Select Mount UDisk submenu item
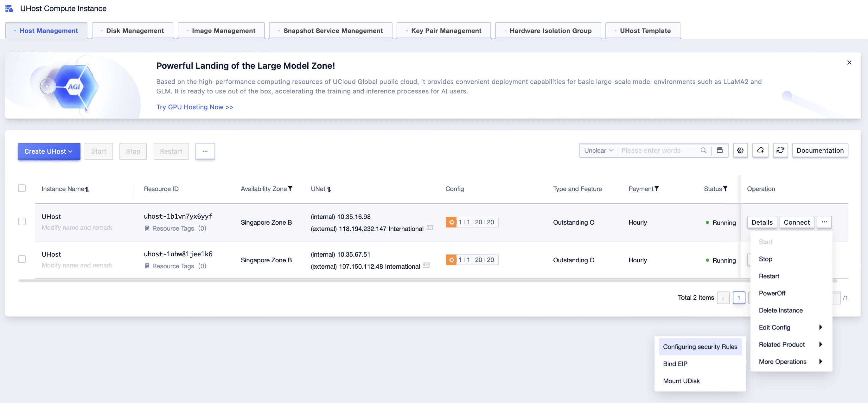This screenshot has height=403, width=868. point(700,381)
